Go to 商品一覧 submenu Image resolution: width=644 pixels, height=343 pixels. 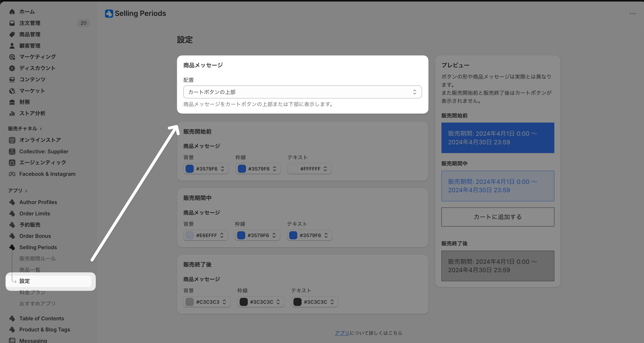tap(30, 270)
